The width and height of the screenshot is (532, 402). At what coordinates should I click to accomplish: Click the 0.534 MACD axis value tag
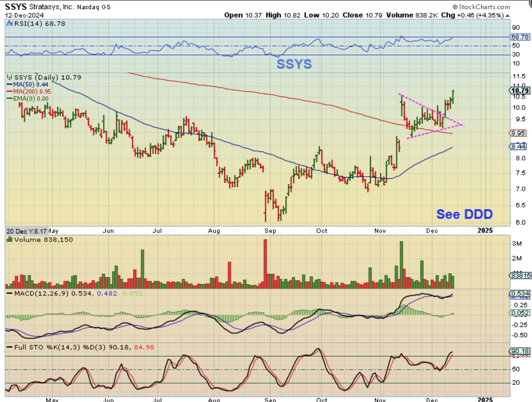pos(520,294)
